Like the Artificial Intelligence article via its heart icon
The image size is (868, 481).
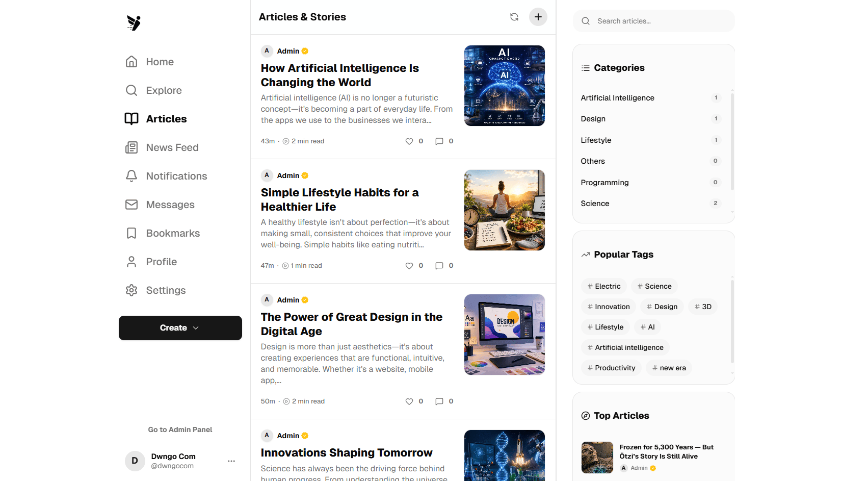pyautogui.click(x=409, y=141)
